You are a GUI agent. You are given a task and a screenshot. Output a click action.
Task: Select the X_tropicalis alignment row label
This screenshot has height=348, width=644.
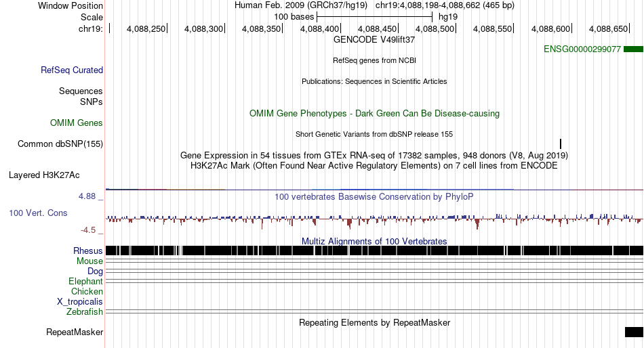click(80, 302)
